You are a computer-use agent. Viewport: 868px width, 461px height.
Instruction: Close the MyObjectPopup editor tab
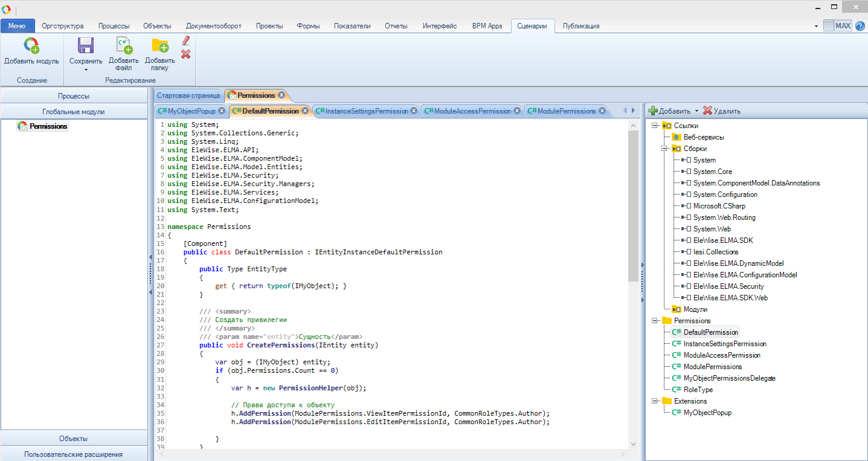(222, 111)
